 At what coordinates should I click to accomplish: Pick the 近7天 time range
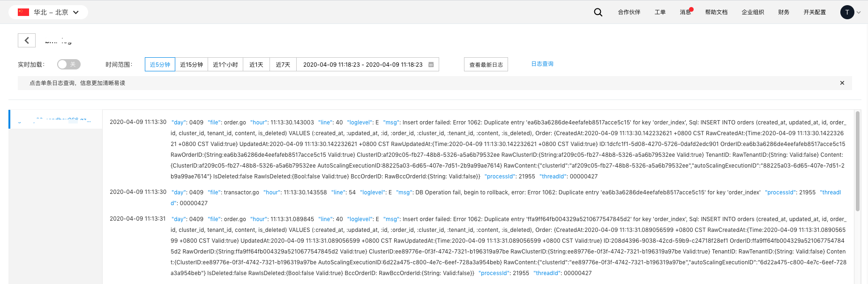[x=283, y=64]
